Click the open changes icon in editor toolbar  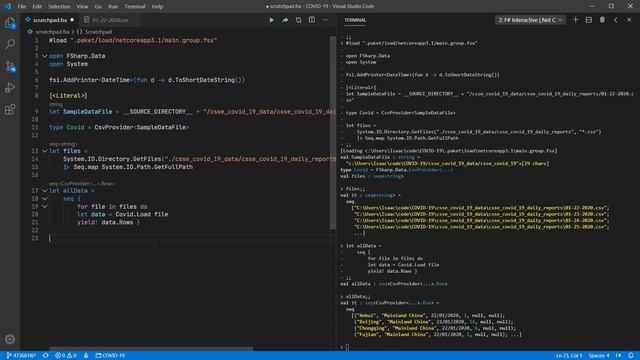[x=298, y=20]
